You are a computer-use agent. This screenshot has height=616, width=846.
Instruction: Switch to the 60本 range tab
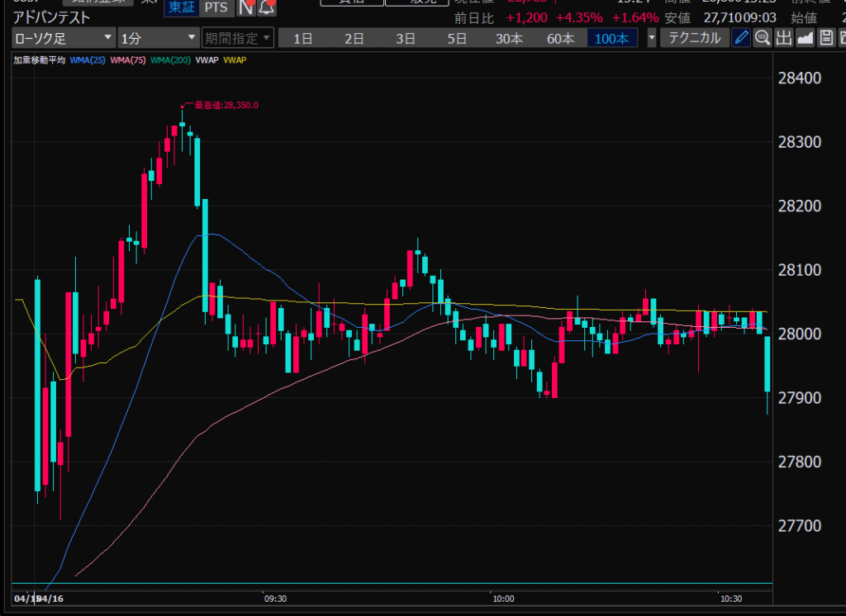click(560, 38)
